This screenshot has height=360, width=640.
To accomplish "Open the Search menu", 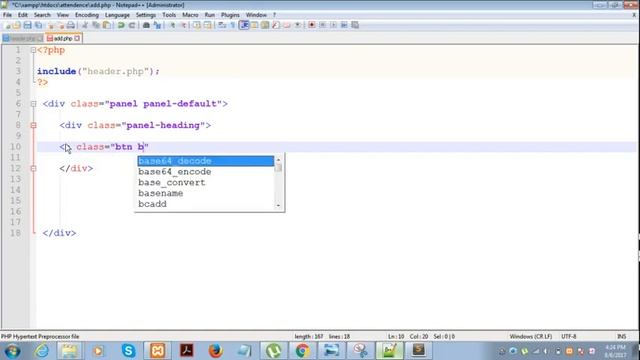I will [42, 15].
